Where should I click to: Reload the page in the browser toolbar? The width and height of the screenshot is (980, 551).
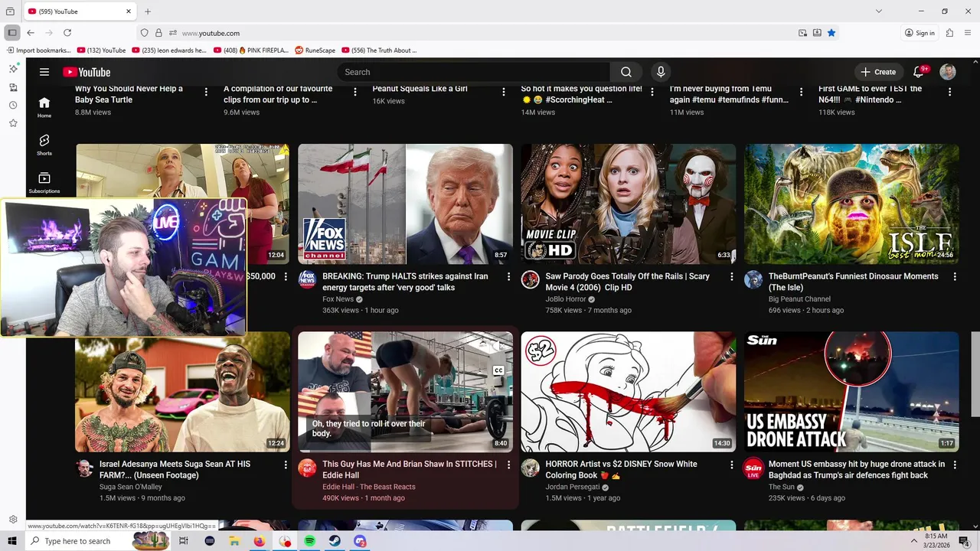(67, 33)
